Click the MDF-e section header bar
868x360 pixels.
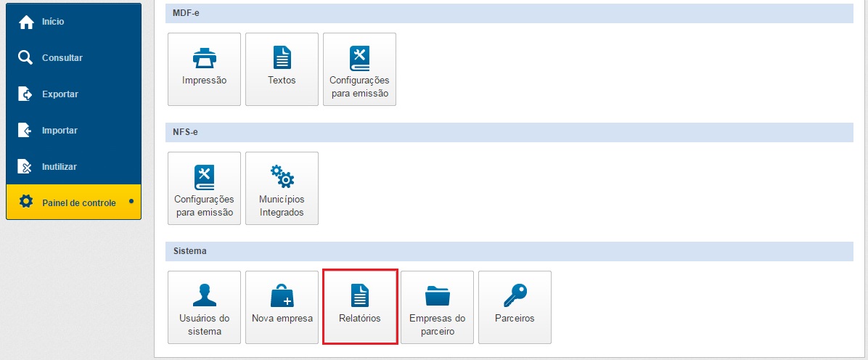click(509, 13)
